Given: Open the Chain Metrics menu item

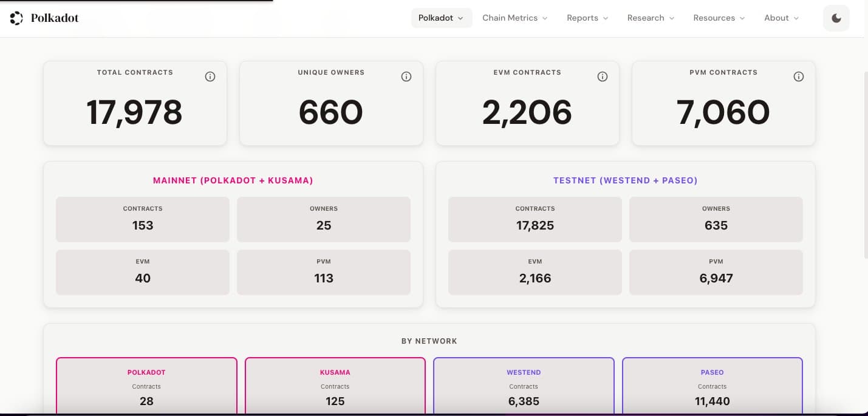Looking at the screenshot, I should click(x=510, y=18).
